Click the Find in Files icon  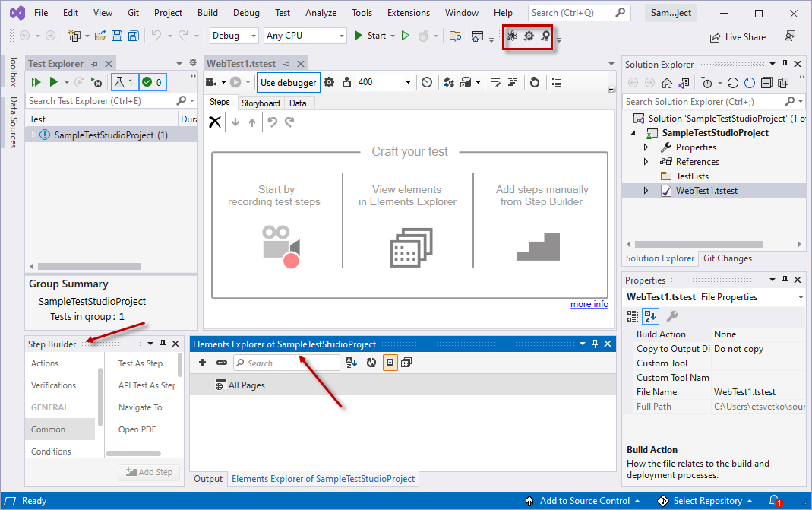(455, 36)
